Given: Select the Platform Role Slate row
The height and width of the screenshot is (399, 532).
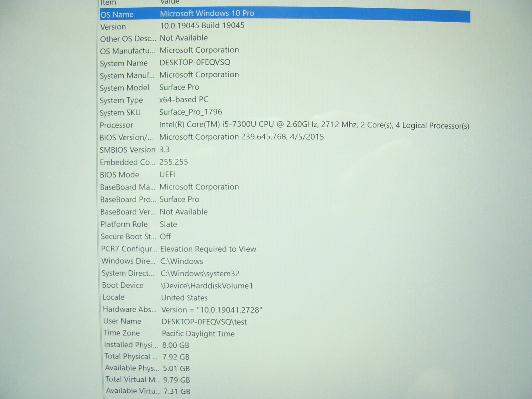Looking at the screenshot, I should pos(285,224).
